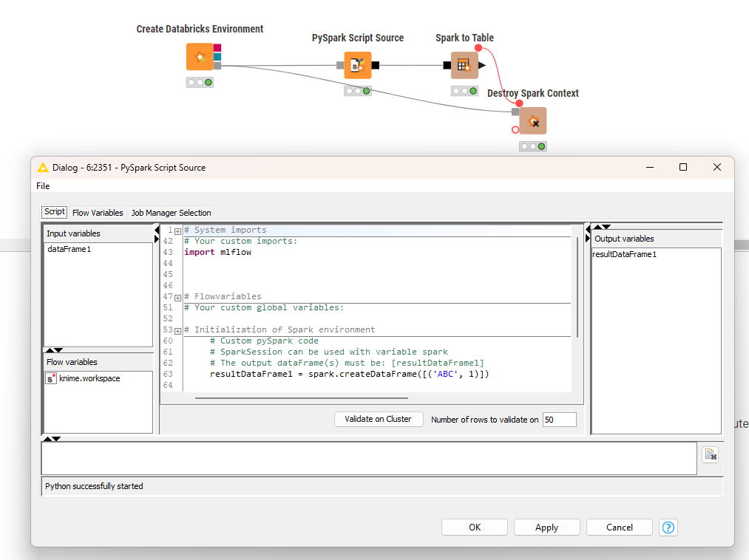Expand the folded Flowvariables code block
The image size is (749, 560).
click(177, 298)
